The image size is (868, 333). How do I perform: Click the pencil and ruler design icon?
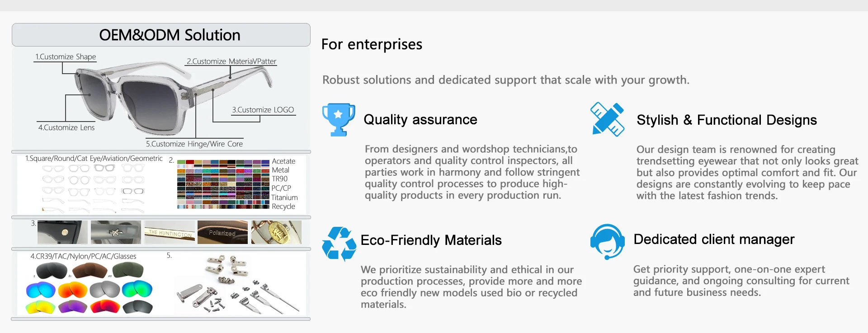pos(607,119)
